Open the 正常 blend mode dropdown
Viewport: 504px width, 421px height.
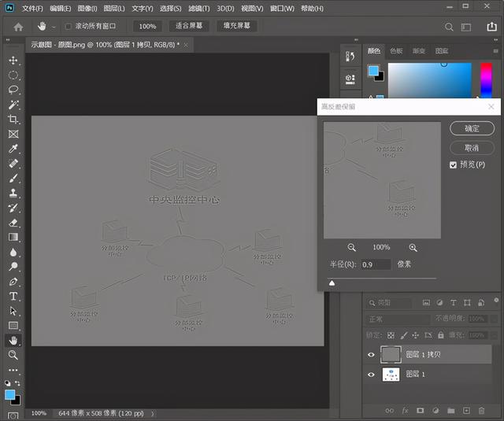[x=398, y=319]
